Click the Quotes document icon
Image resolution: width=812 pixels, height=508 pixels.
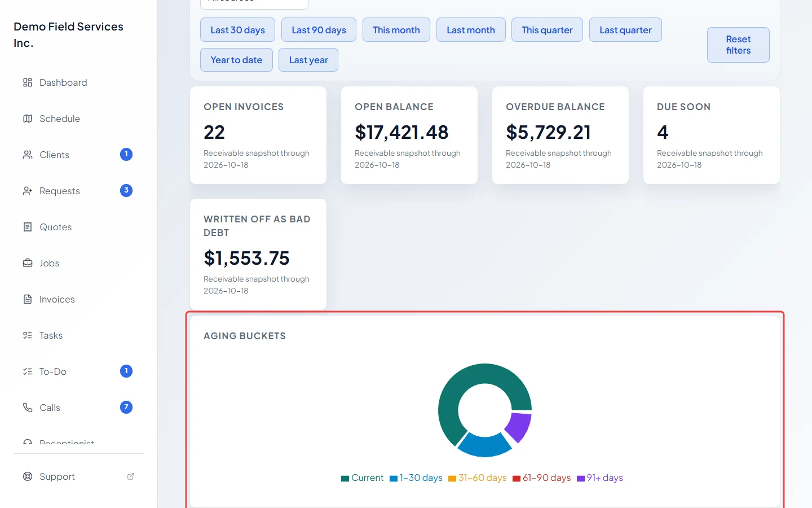pos(28,227)
